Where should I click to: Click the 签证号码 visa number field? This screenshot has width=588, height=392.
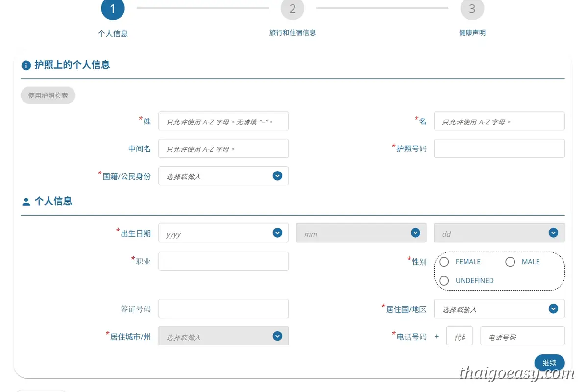point(223,309)
